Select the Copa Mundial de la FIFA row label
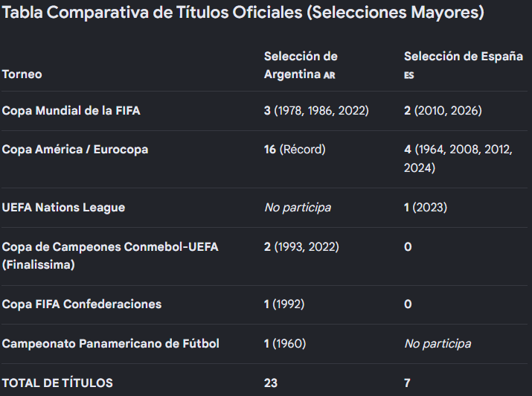The height and width of the screenshot is (396, 532). (71, 111)
